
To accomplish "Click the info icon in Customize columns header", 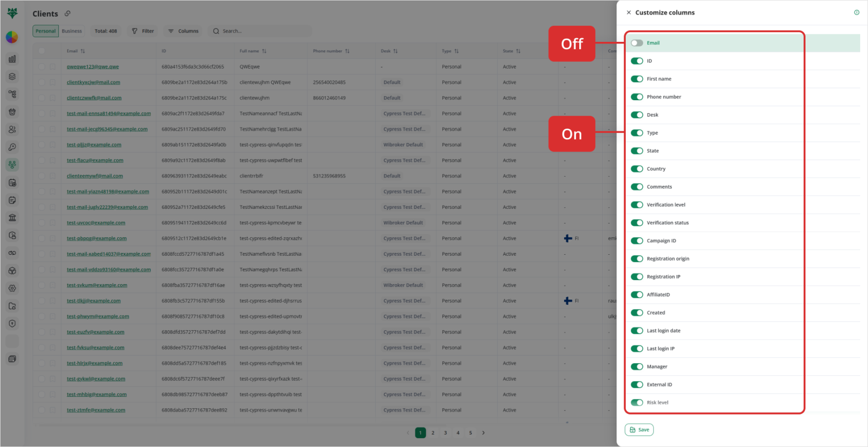I will pos(857,12).
